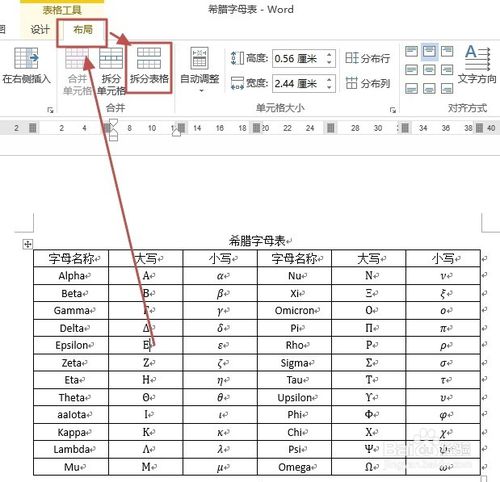Viewport: 500px width, 482px height.
Task: Click the Eta cell
Action: (x=71, y=380)
